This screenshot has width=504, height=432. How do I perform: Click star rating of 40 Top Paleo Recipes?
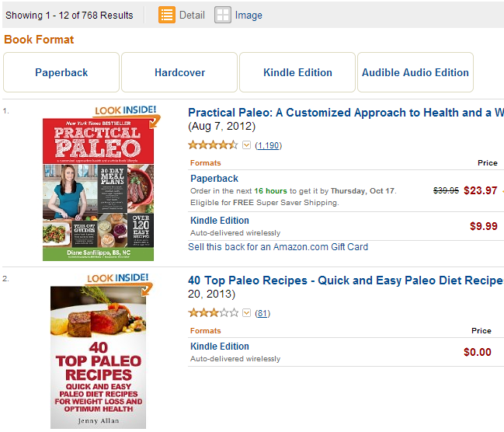(x=213, y=313)
